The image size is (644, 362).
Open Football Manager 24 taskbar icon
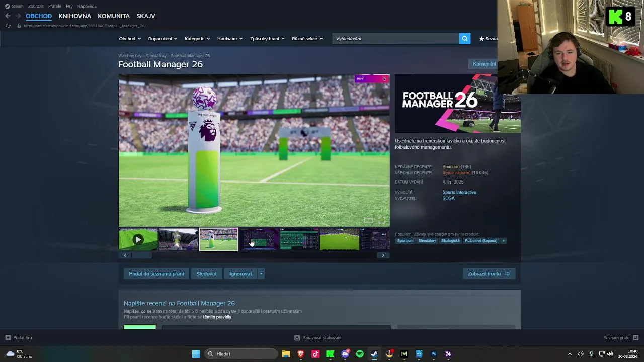[448, 354]
